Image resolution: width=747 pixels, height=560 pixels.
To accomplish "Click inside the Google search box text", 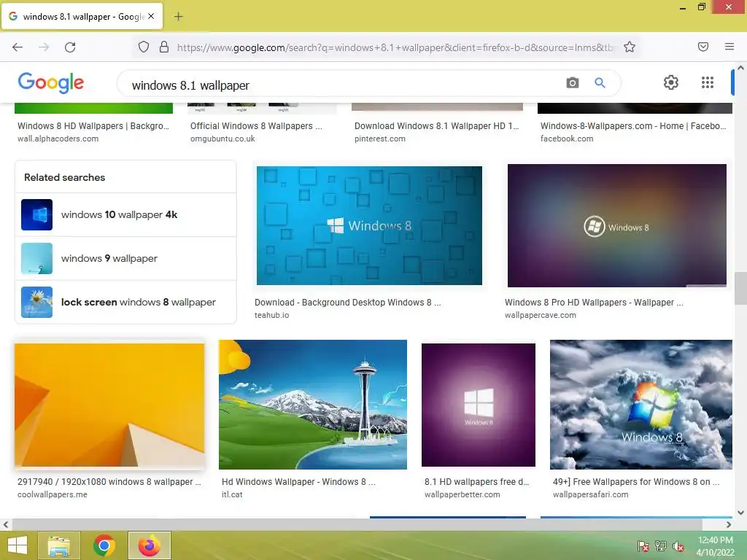I will point(190,85).
